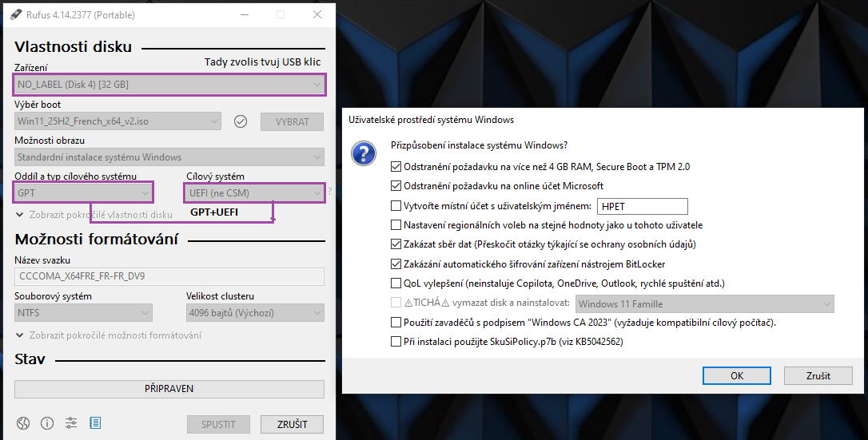Toggle removal of online Microsoft account requirement
This screenshot has width=868, height=440.
(396, 186)
